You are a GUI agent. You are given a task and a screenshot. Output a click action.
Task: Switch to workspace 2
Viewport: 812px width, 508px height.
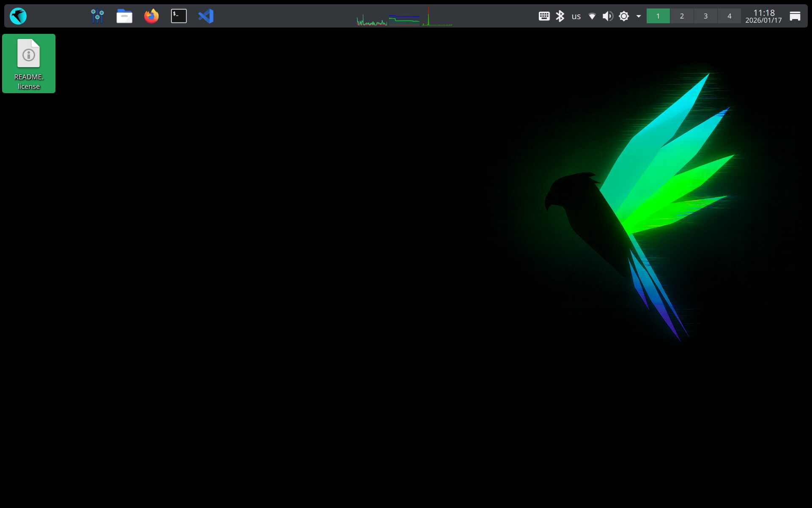682,16
